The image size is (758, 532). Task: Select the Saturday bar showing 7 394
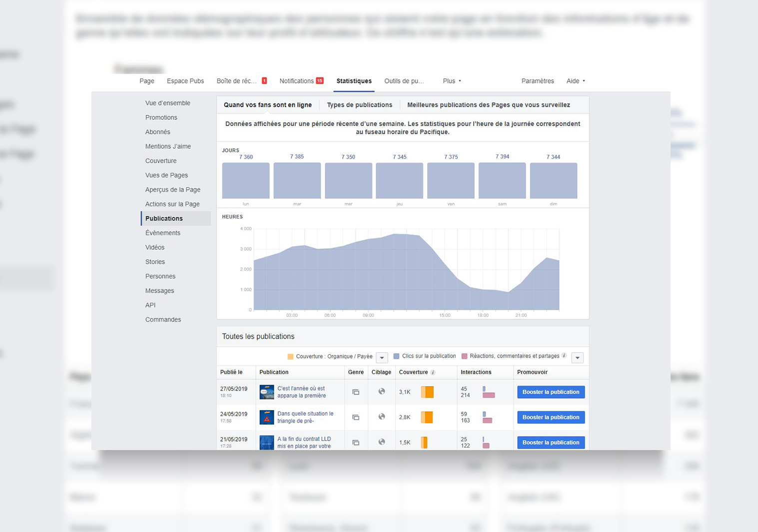click(502, 180)
